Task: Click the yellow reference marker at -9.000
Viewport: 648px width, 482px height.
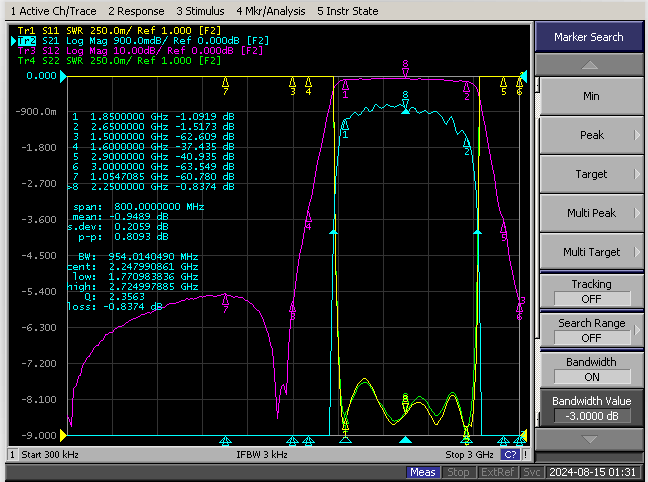Action: pos(63,435)
